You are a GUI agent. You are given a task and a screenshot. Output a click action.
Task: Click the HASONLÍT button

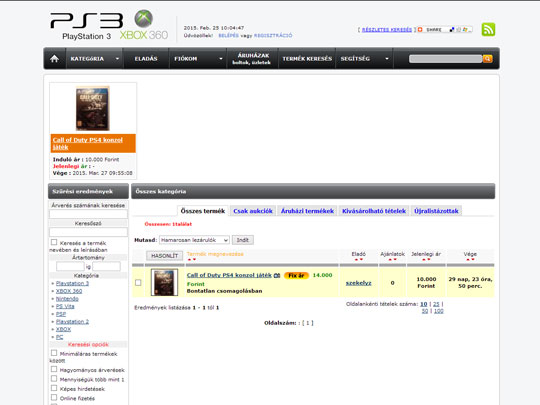164,256
